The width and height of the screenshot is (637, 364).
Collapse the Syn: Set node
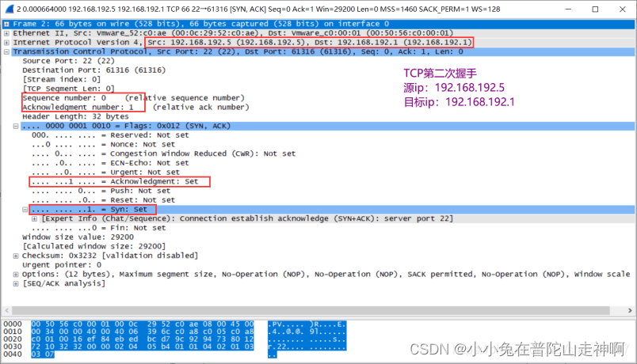25,210
